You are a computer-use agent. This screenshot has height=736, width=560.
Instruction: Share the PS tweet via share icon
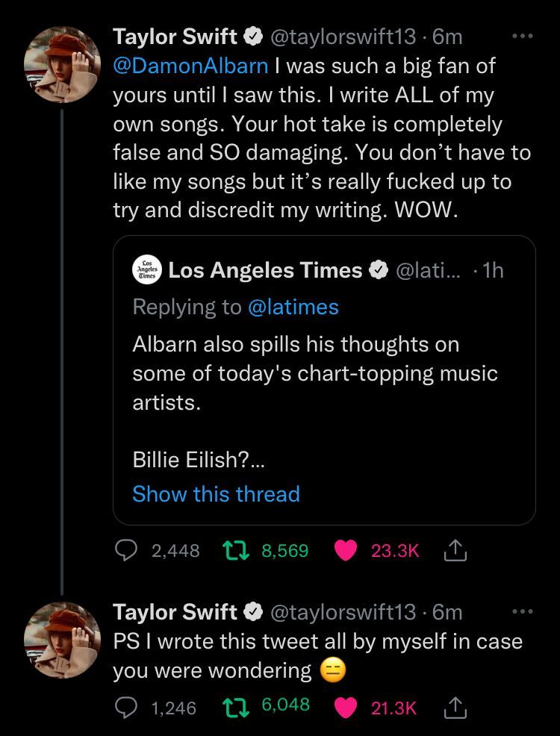click(x=454, y=707)
